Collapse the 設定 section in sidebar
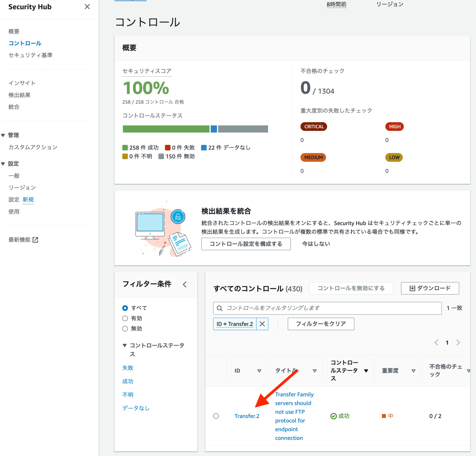Viewport: 476px width, 456px height. (x=3, y=164)
